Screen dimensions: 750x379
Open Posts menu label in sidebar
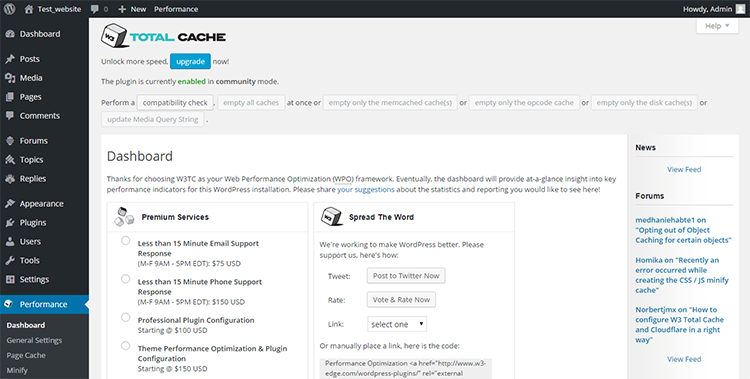[x=30, y=59]
